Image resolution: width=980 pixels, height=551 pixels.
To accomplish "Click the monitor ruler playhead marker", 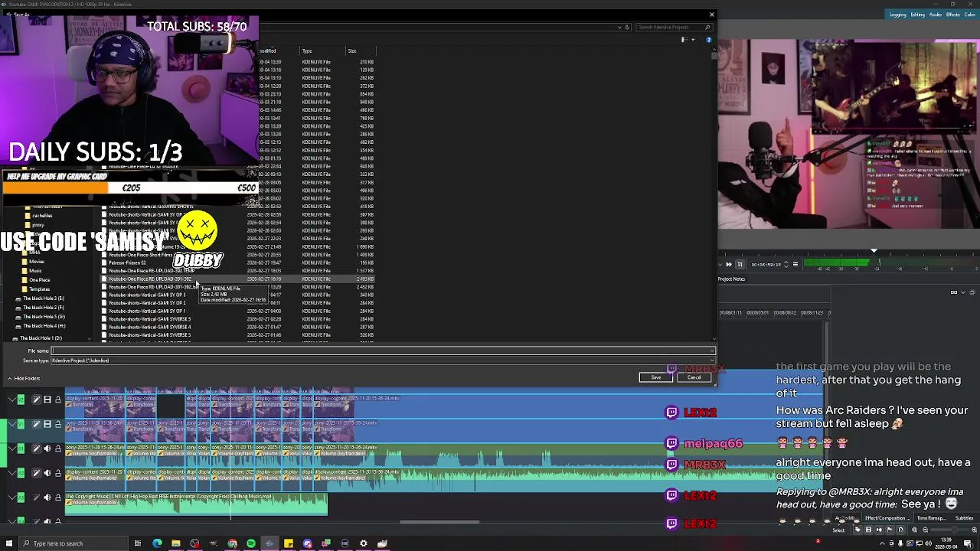I will point(874,250).
